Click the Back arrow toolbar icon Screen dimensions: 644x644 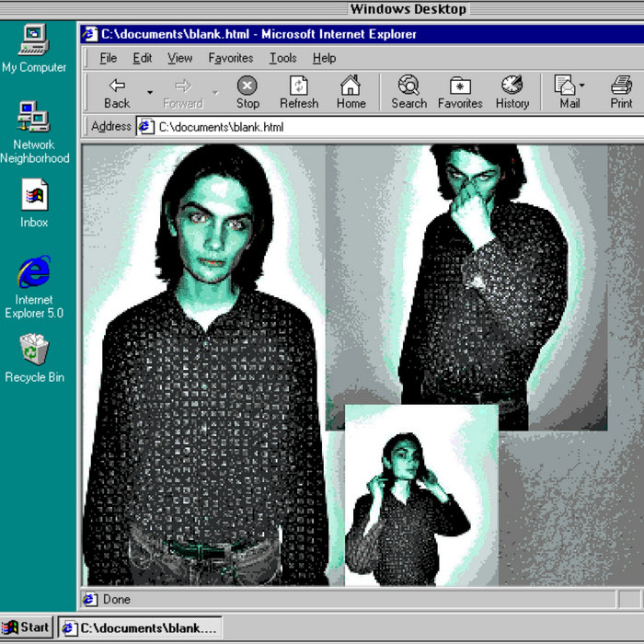[x=117, y=86]
